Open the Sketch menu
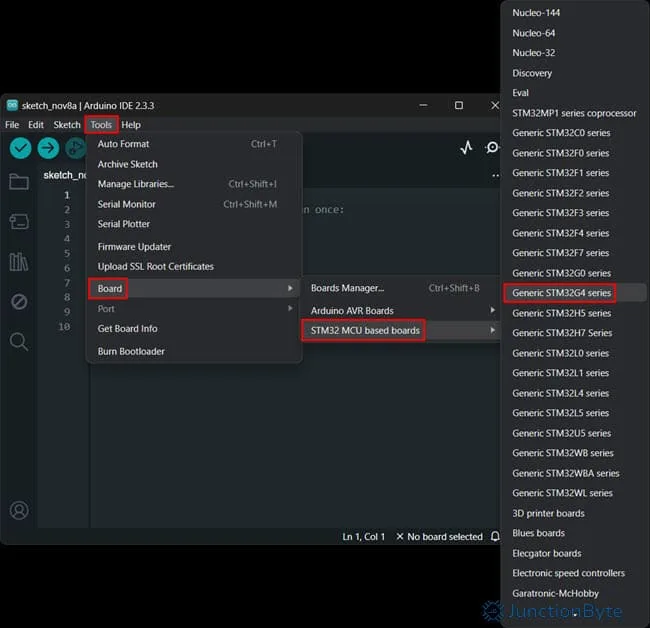 point(67,125)
